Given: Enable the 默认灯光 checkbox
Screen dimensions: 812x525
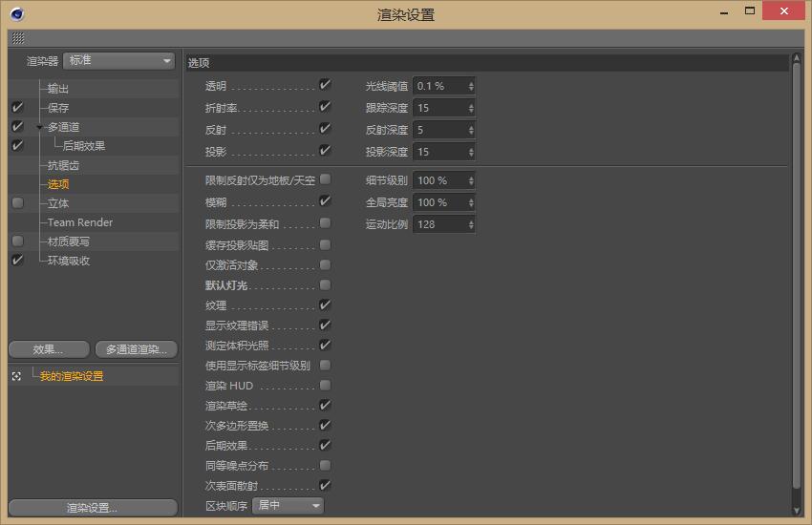Looking at the screenshot, I should coord(325,284).
